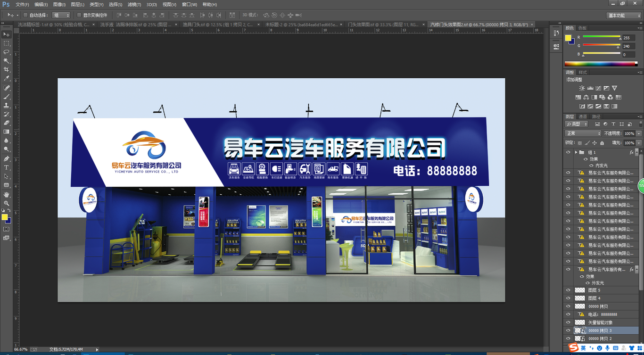Select the Move tool in the toolbox
Image resolution: width=644 pixels, height=355 pixels.
(6, 34)
